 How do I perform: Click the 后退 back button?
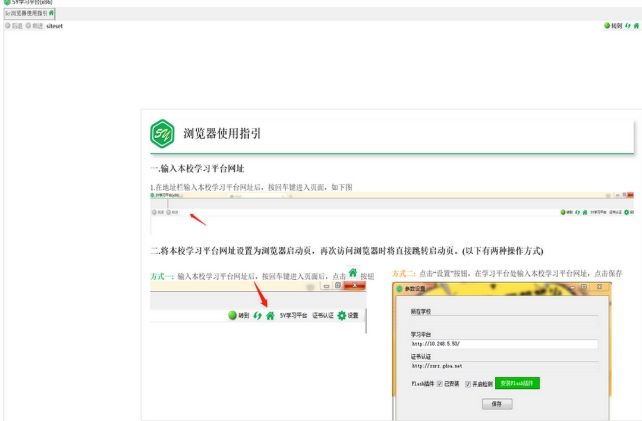click(x=14, y=26)
